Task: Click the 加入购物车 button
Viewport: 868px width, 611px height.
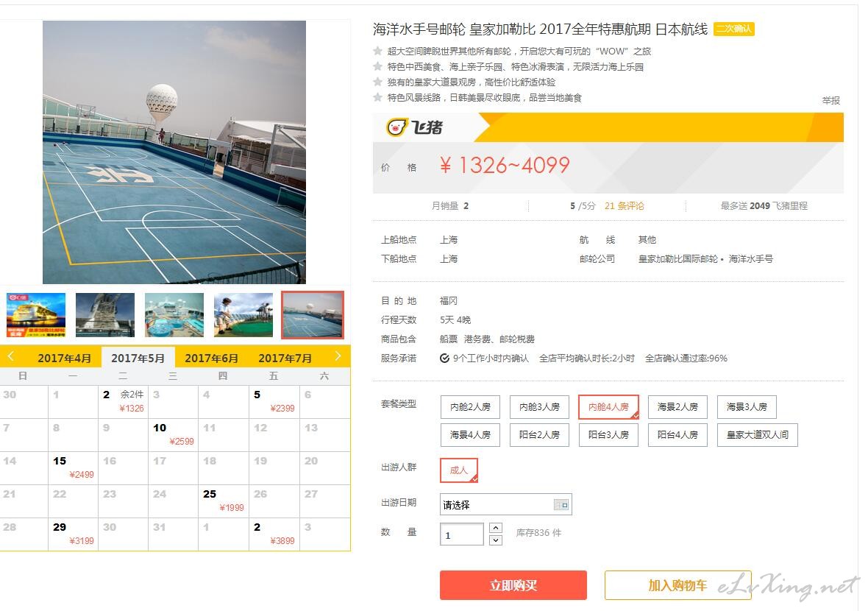Action: [x=677, y=585]
